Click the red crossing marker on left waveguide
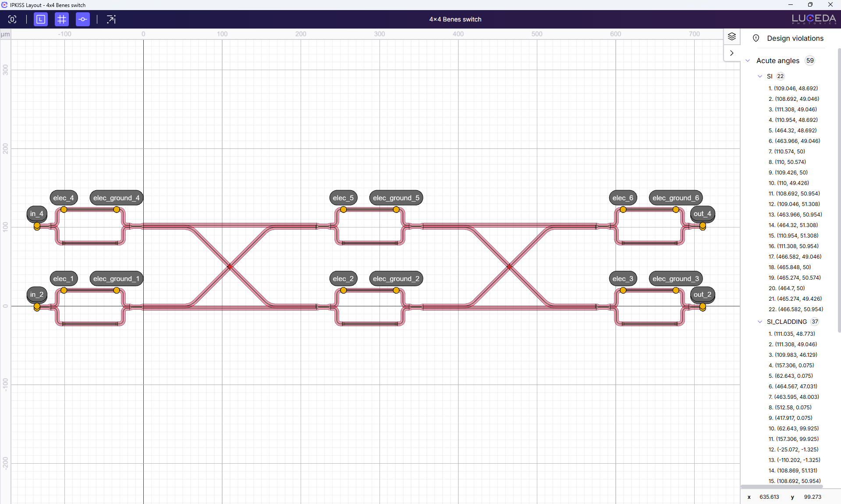 230,266
